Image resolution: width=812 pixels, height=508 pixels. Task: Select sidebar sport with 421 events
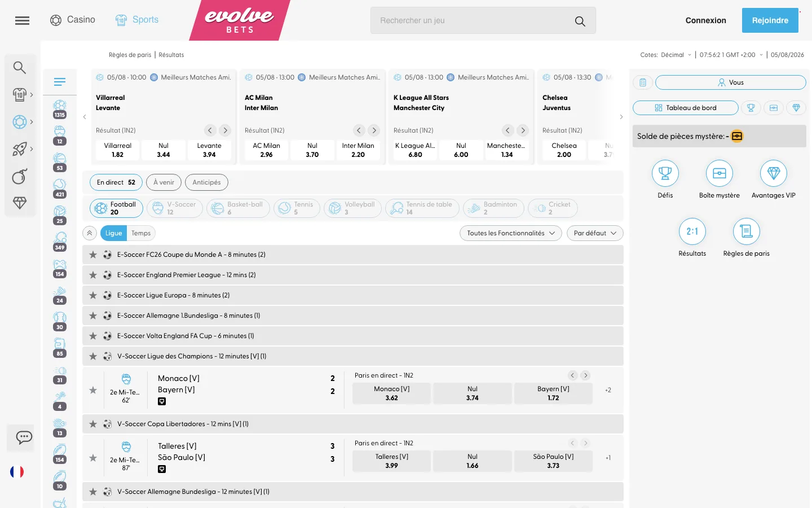click(x=60, y=188)
